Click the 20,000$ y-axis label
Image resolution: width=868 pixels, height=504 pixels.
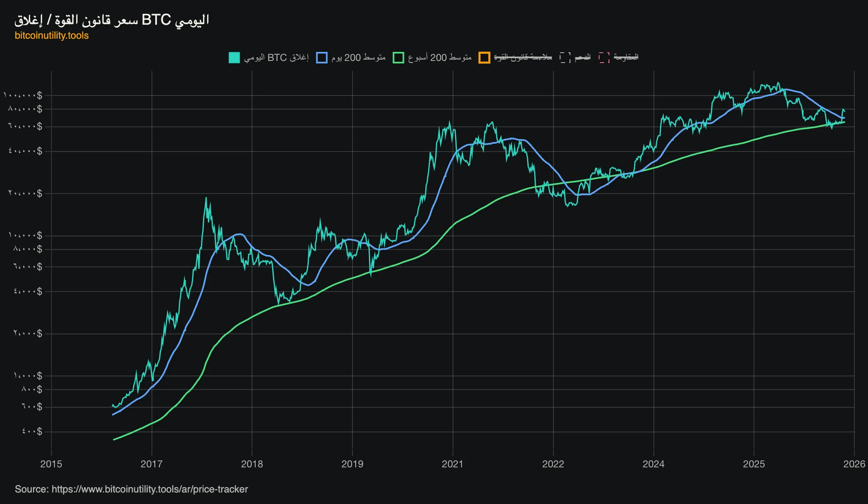click(25, 193)
